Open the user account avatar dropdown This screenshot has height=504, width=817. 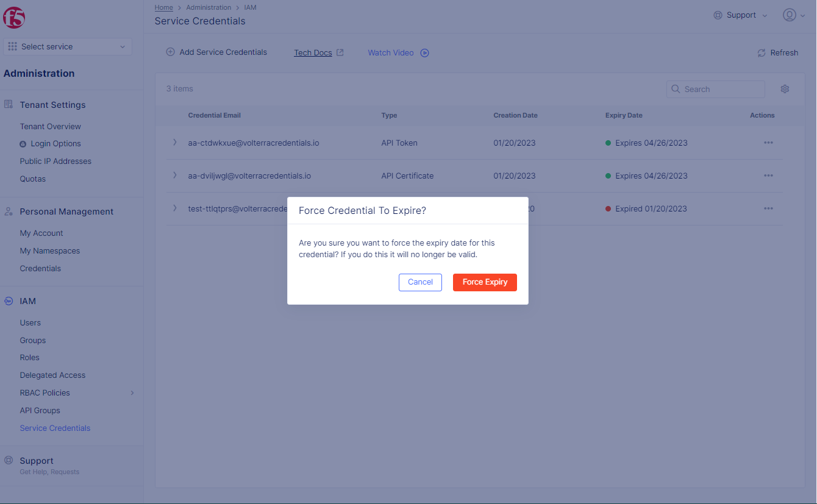[790, 15]
